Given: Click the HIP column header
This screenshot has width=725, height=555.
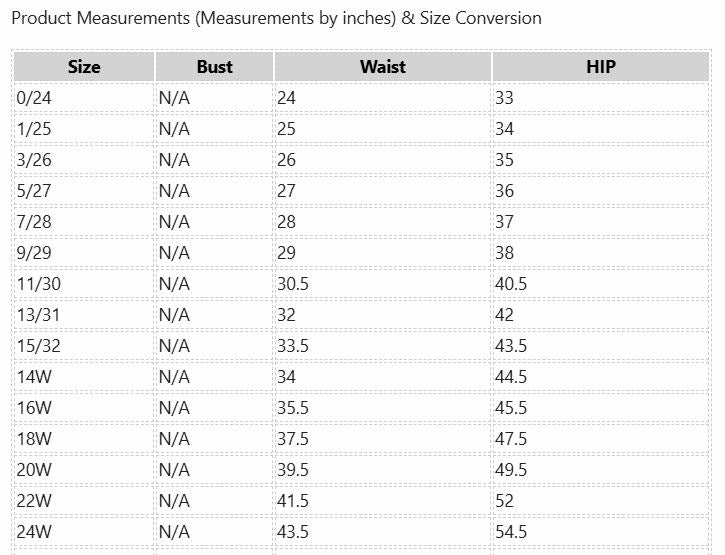Looking at the screenshot, I should click(x=601, y=67).
